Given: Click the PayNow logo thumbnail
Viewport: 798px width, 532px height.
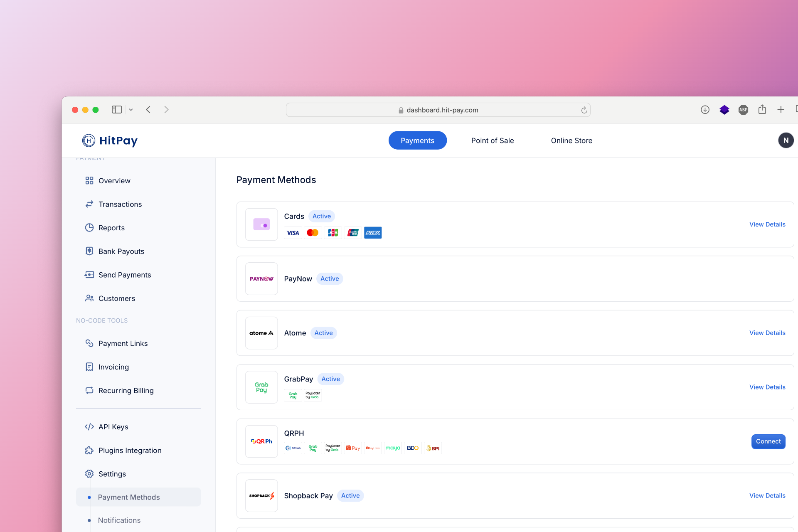Looking at the screenshot, I should pos(261,278).
